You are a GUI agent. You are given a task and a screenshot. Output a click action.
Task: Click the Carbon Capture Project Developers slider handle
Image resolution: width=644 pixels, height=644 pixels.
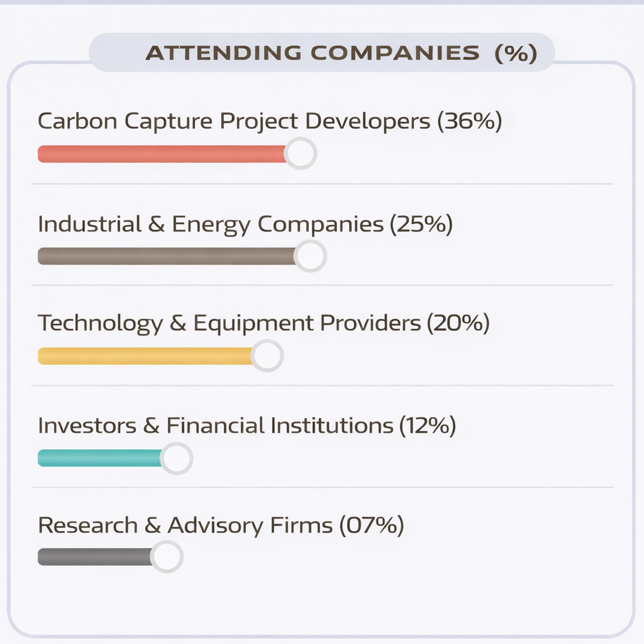301,153
